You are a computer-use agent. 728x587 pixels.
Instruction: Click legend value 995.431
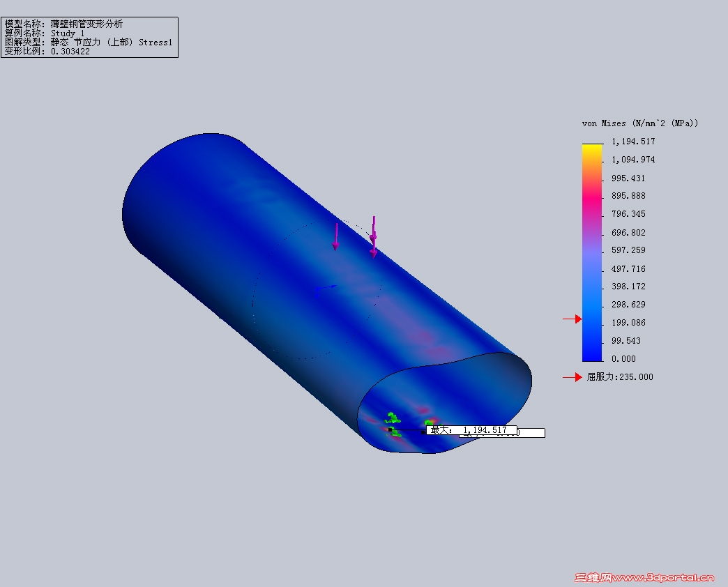[628, 178]
